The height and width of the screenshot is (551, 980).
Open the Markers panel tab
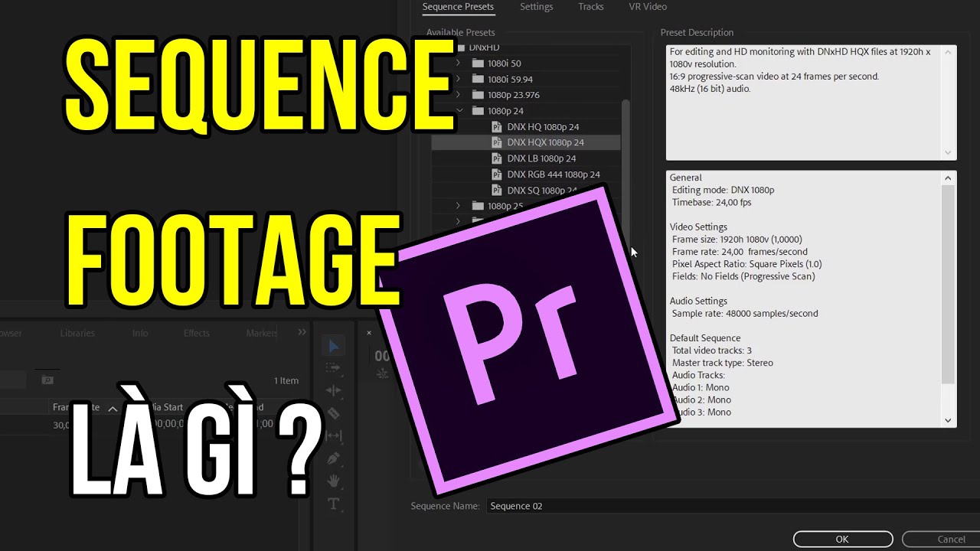point(262,333)
